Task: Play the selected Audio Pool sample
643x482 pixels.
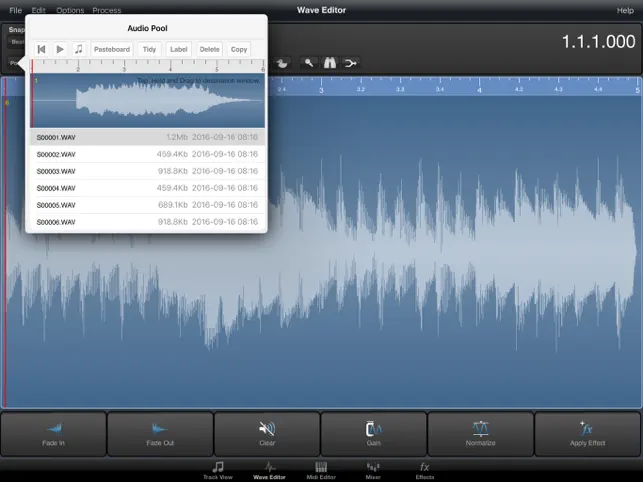Action: coord(60,49)
